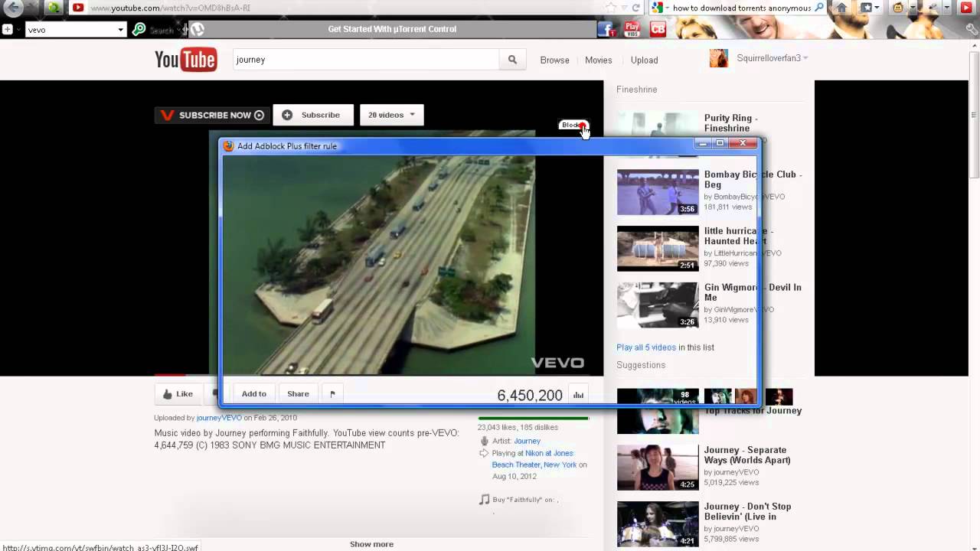Click the green key search icon in toolbar

(139, 29)
